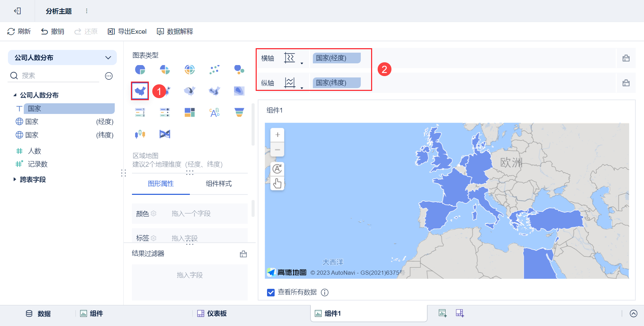The height and width of the screenshot is (326, 644).
Task: Click 导出Excel in the toolbar
Action: click(127, 31)
